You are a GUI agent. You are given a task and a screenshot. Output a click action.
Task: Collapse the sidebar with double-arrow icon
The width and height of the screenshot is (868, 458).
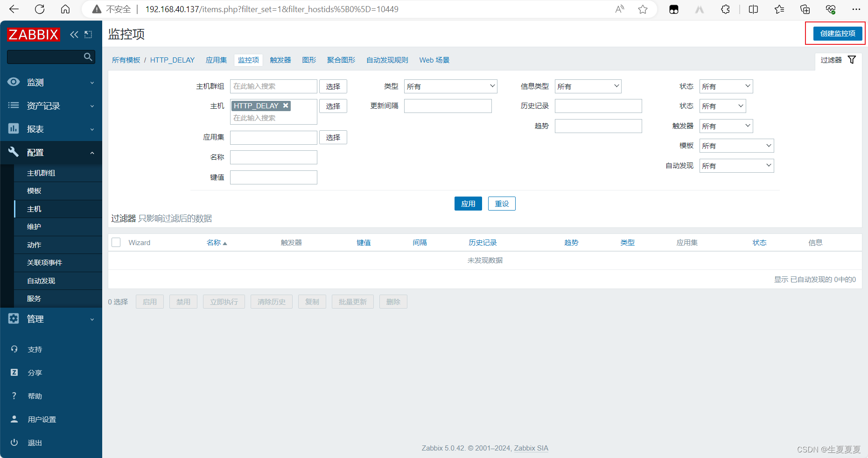[x=74, y=35]
